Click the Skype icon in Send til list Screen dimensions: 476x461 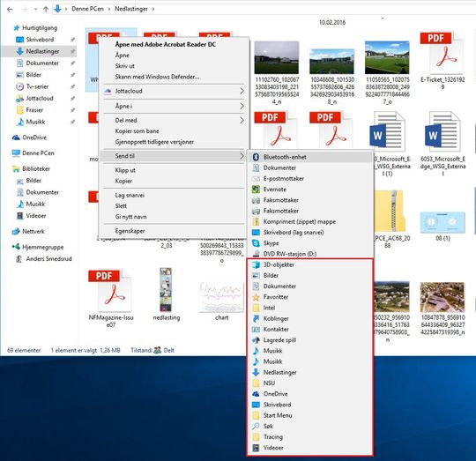coord(256,243)
